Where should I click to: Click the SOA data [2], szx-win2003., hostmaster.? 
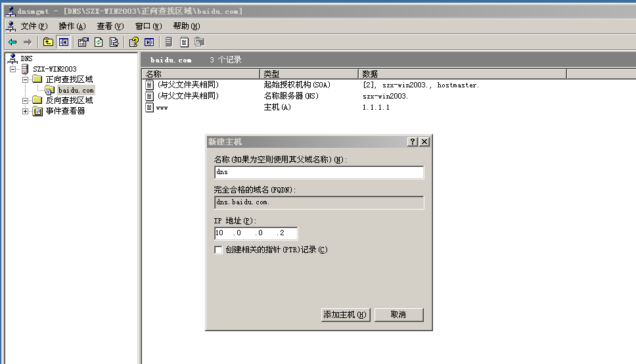421,85
